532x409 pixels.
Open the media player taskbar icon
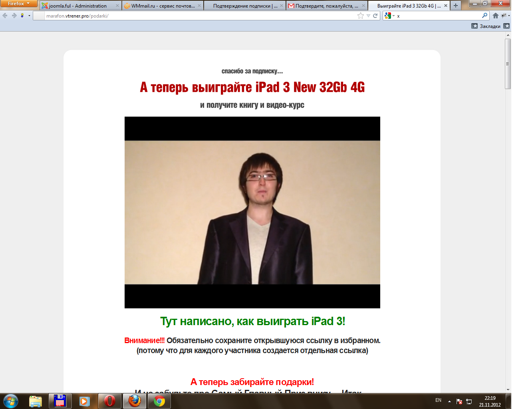pyautogui.click(x=85, y=401)
